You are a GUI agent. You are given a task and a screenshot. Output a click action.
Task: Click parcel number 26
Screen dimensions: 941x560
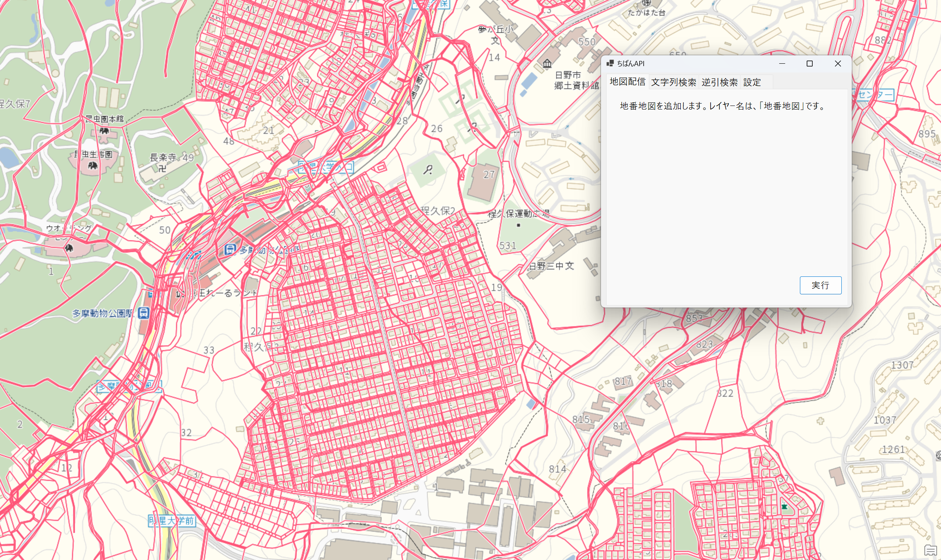[x=437, y=129]
